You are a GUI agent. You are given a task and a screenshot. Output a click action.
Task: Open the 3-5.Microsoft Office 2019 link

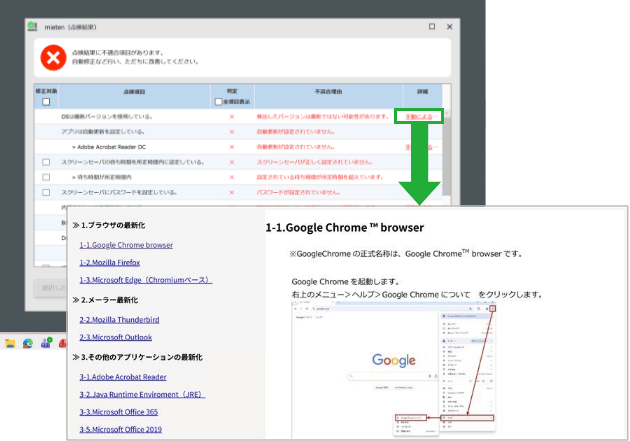coord(121,429)
